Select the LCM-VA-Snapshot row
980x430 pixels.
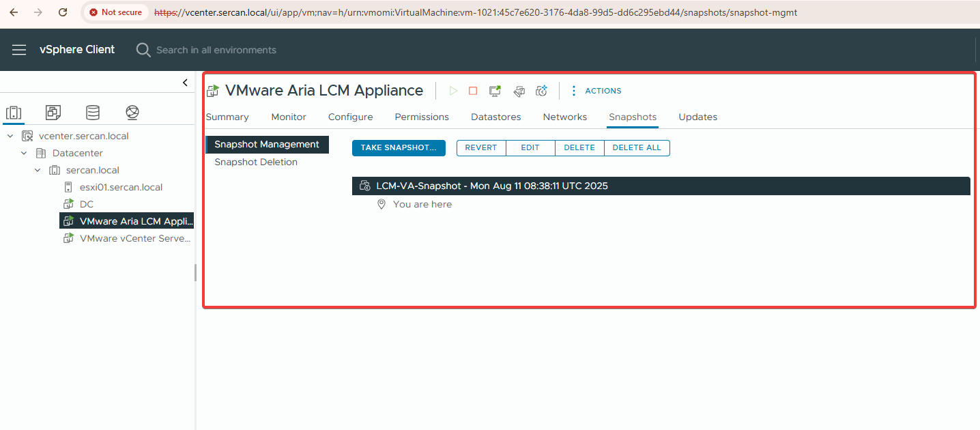tap(661, 186)
